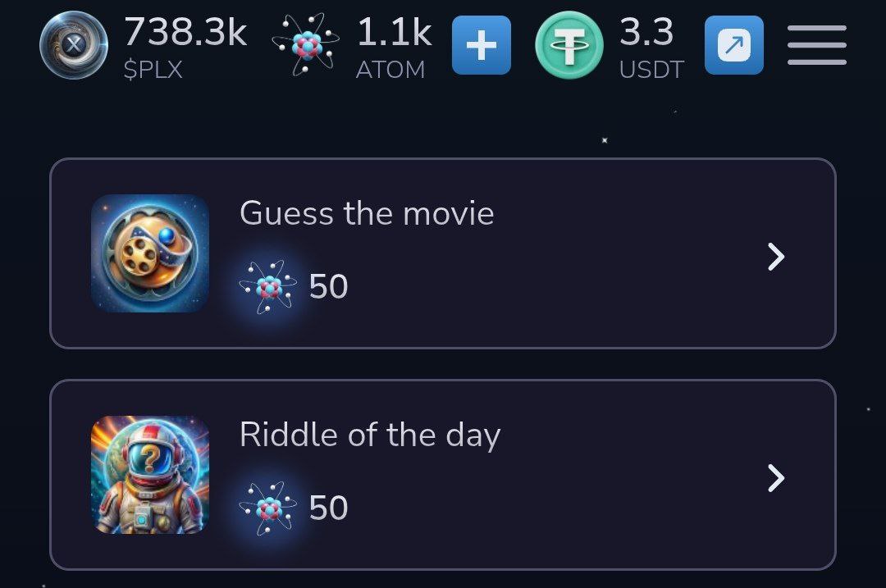Screen dimensions: 886x588
Task: Tap the green Tether USDT icon
Action: pyautogui.click(x=569, y=44)
